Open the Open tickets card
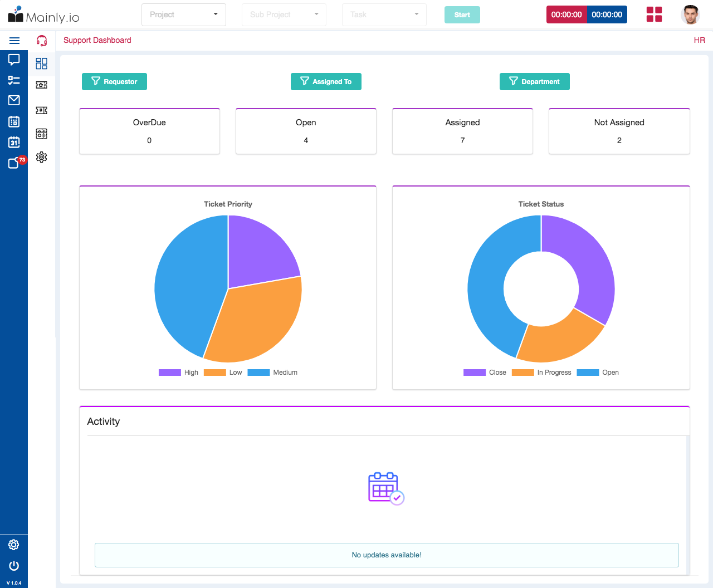Viewport: 713px width, 588px height. coord(306,131)
